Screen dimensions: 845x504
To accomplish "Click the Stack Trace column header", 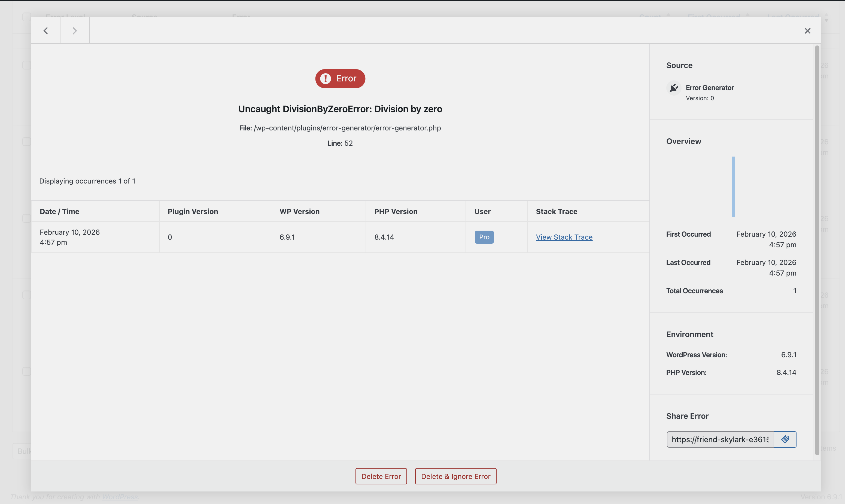I will (x=556, y=211).
